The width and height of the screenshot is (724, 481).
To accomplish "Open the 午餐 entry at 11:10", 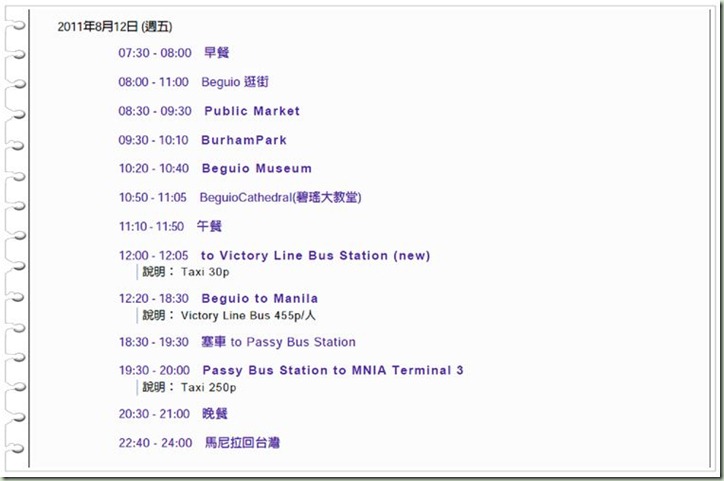I will pyautogui.click(x=209, y=226).
